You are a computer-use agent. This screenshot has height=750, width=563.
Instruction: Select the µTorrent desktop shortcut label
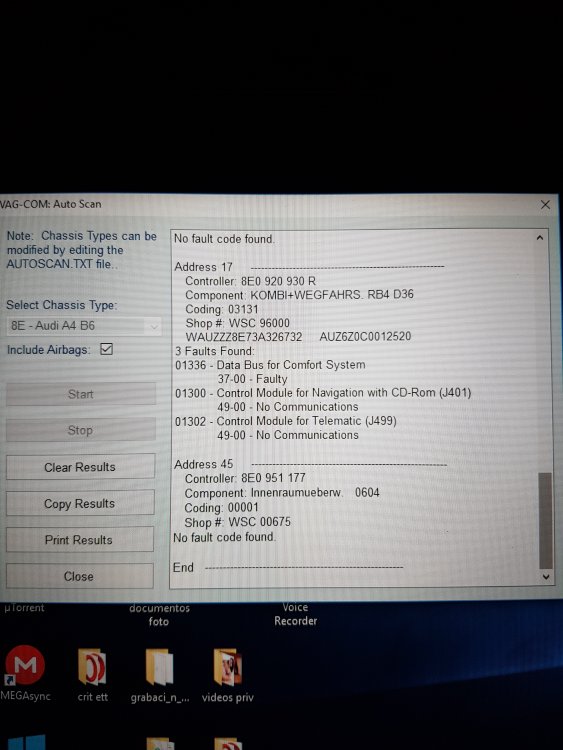click(24, 607)
